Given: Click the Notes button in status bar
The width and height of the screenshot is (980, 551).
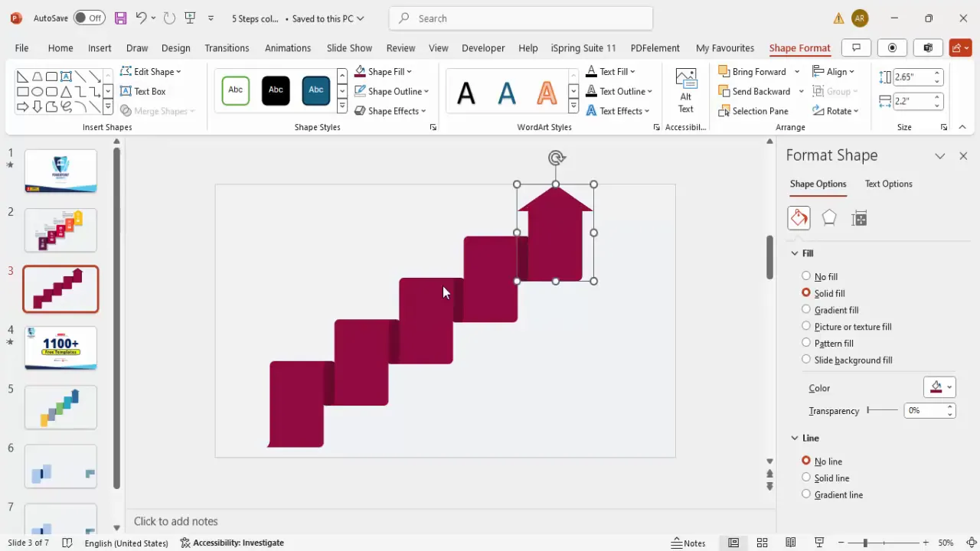Looking at the screenshot, I should tap(688, 543).
